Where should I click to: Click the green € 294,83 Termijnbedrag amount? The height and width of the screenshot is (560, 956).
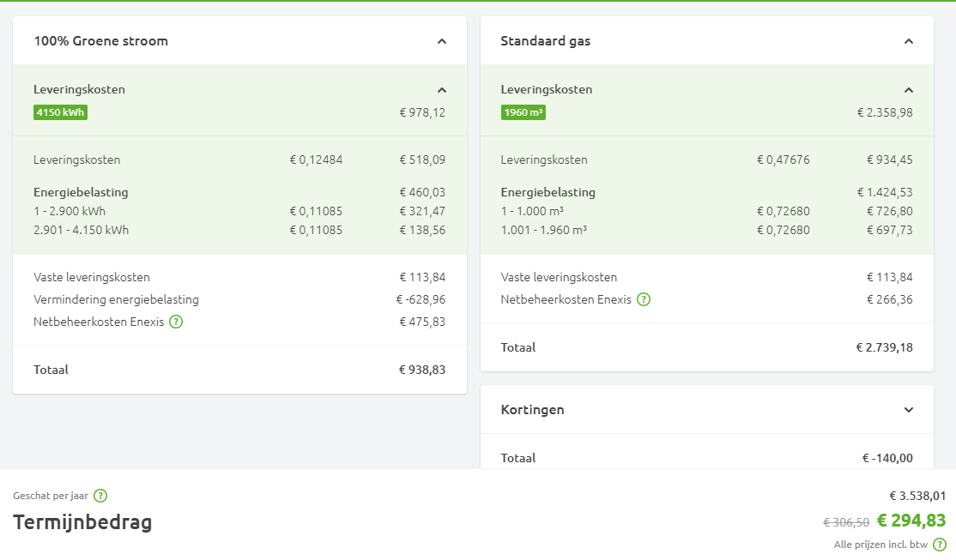[911, 521]
